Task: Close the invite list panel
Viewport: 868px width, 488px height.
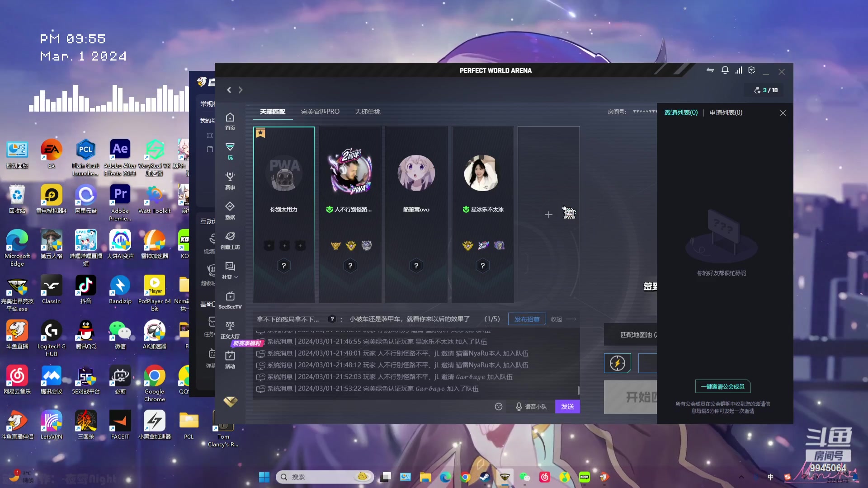Action: [783, 113]
